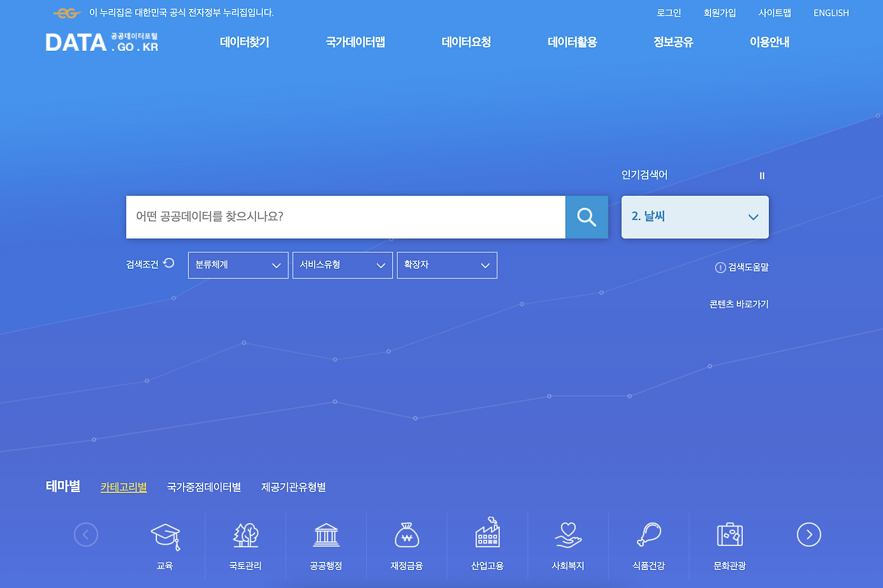Screen dimensions: 883x588
Task: Open 검색도움말 search help
Action: (x=742, y=267)
